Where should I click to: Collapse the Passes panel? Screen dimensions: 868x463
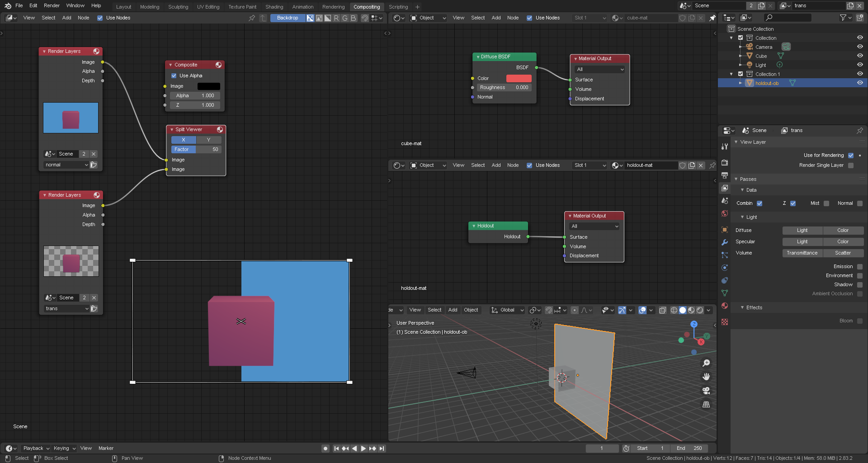pyautogui.click(x=736, y=179)
